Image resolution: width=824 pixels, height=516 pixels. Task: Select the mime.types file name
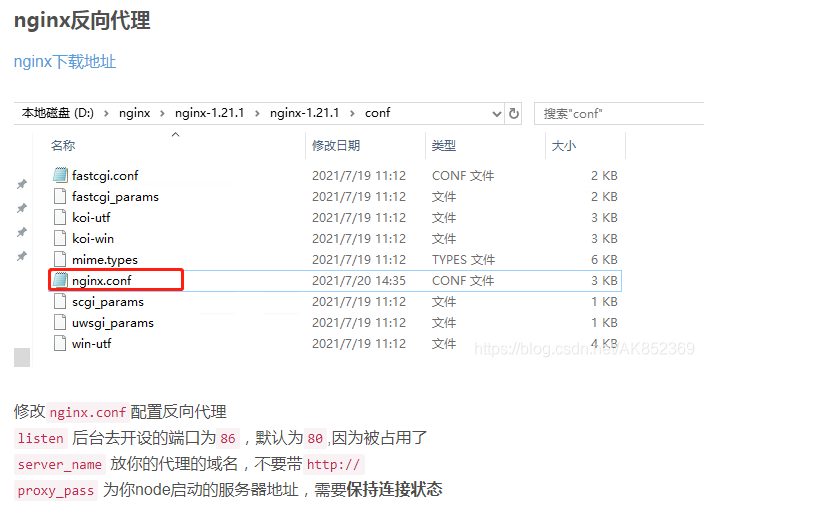[x=105, y=260]
